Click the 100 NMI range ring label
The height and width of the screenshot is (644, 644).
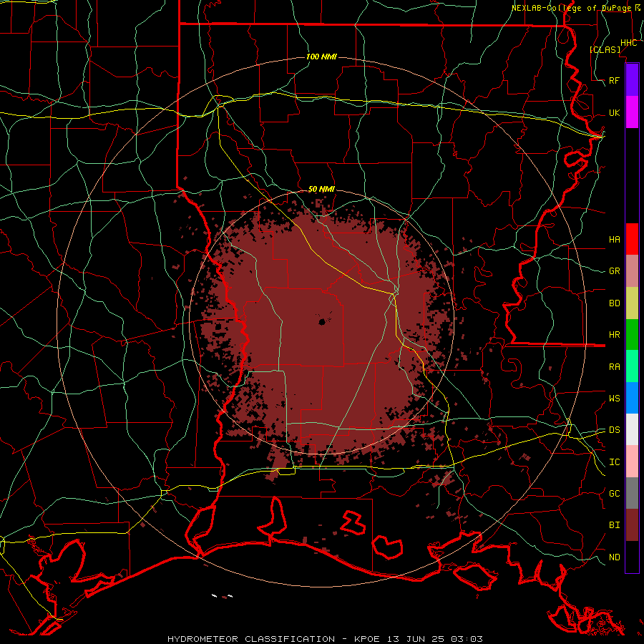(x=321, y=57)
